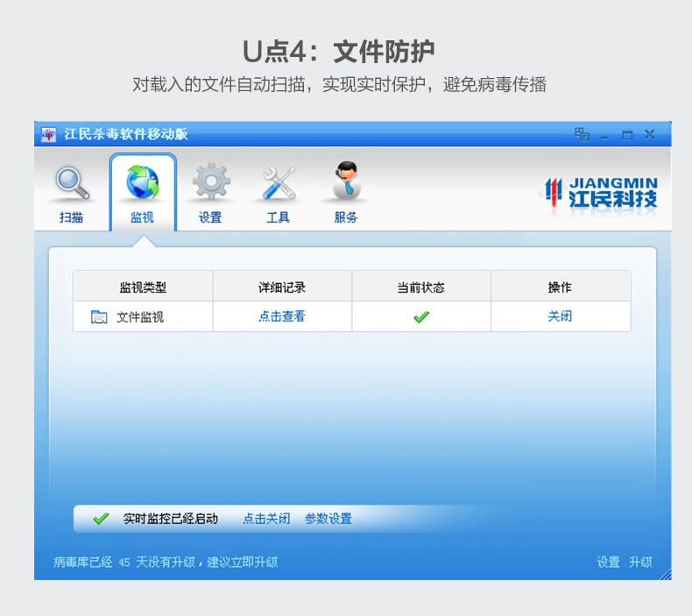The image size is (692, 616).
Task: Click 点击查看 to view detailed records
Action: [x=282, y=316]
